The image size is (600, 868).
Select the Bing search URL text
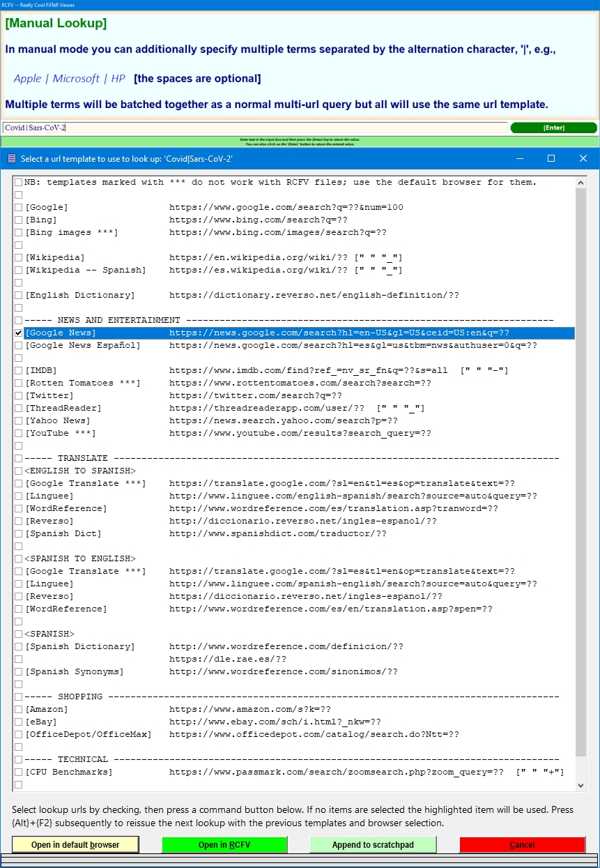(258, 220)
